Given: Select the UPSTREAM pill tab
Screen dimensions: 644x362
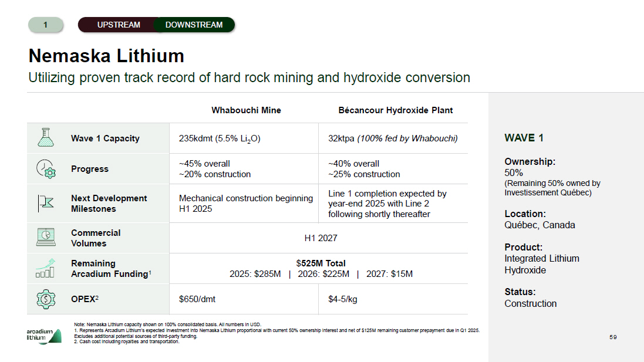Looking at the screenshot, I should pos(119,25).
